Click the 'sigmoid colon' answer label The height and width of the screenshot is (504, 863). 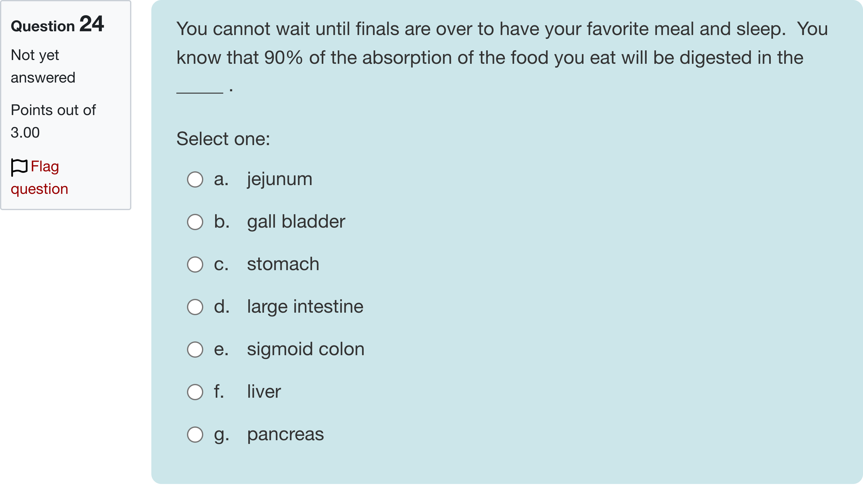pyautogui.click(x=305, y=349)
